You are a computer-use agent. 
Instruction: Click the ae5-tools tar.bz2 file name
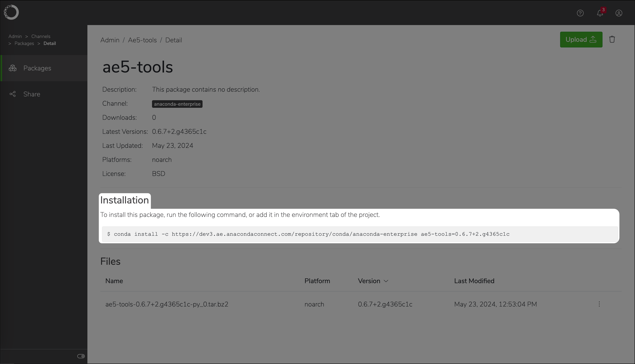[167, 304]
